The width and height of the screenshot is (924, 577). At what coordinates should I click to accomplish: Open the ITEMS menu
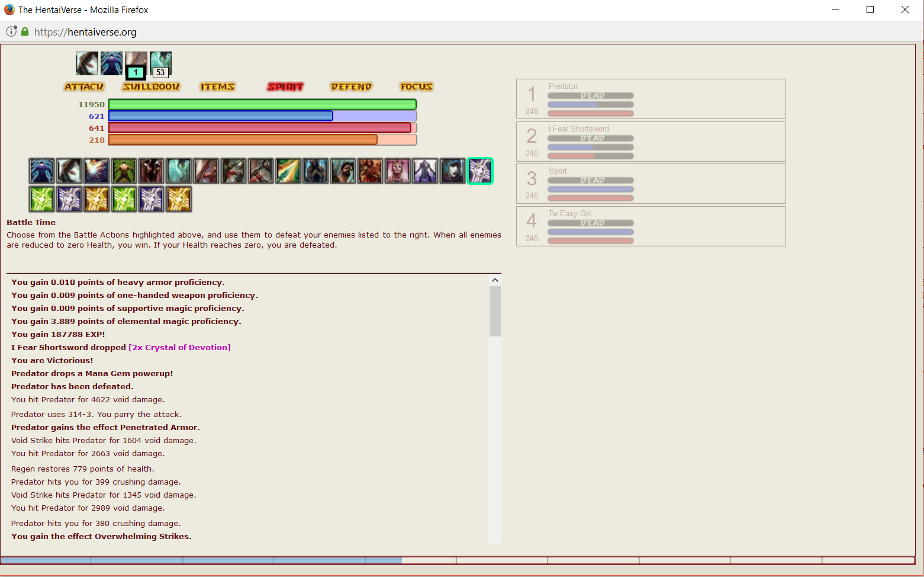pos(217,87)
